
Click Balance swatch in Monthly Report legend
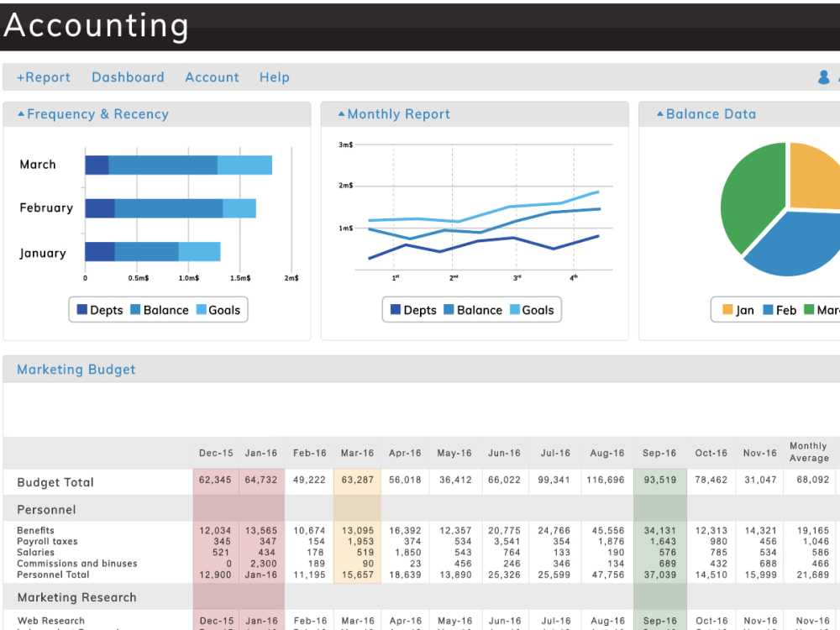click(x=449, y=309)
